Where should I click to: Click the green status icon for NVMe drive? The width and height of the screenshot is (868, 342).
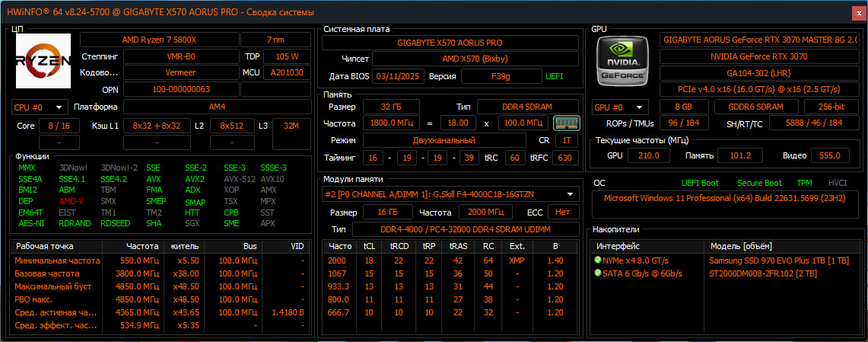[598, 260]
